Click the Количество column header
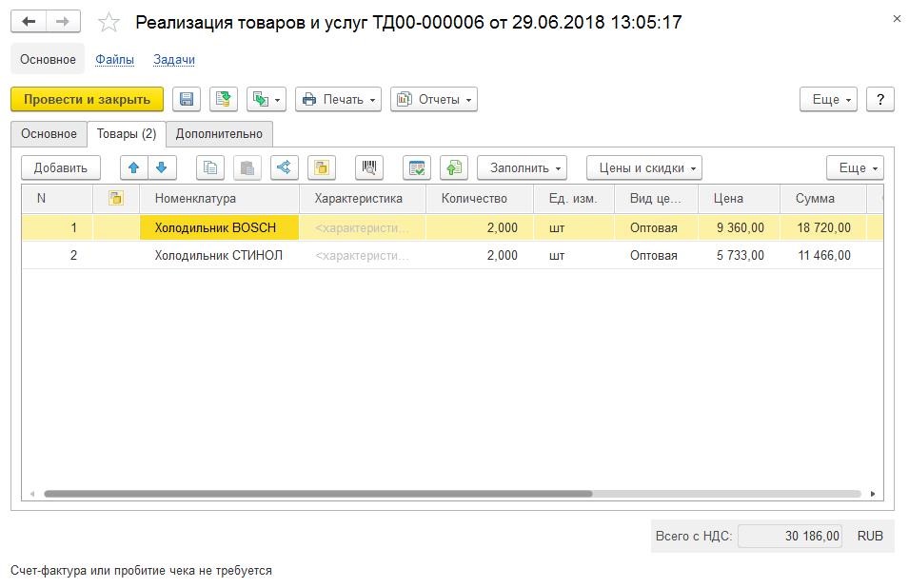This screenshot has width=909, height=588. [x=480, y=198]
